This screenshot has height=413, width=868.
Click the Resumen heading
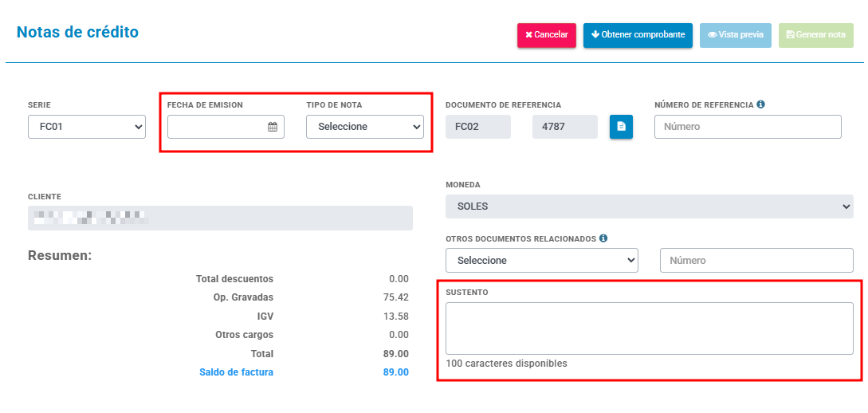click(x=60, y=256)
